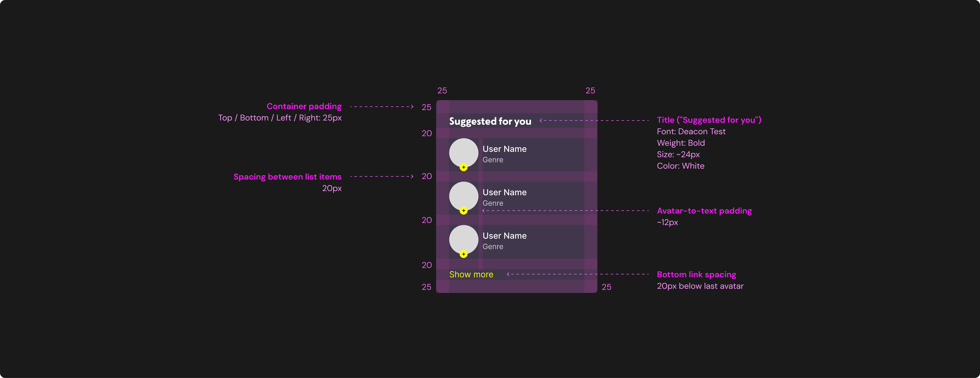
Task: Select the middle user's gray avatar circle
Action: (x=463, y=196)
